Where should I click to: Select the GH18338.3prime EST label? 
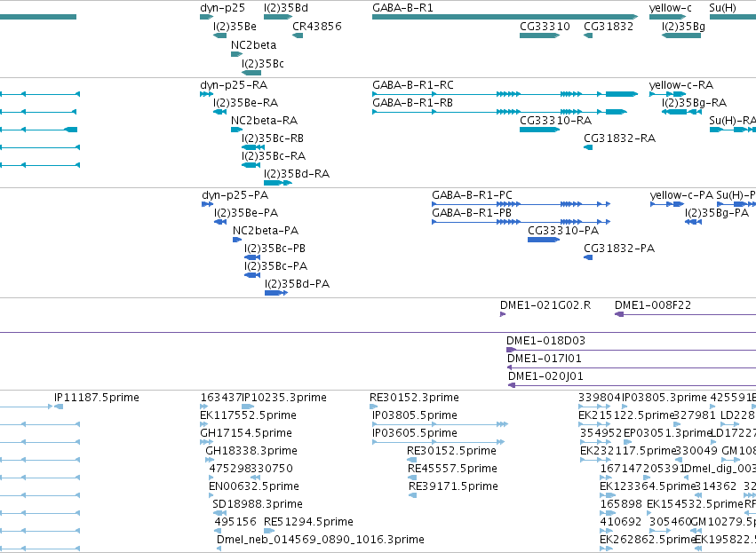coord(251,451)
